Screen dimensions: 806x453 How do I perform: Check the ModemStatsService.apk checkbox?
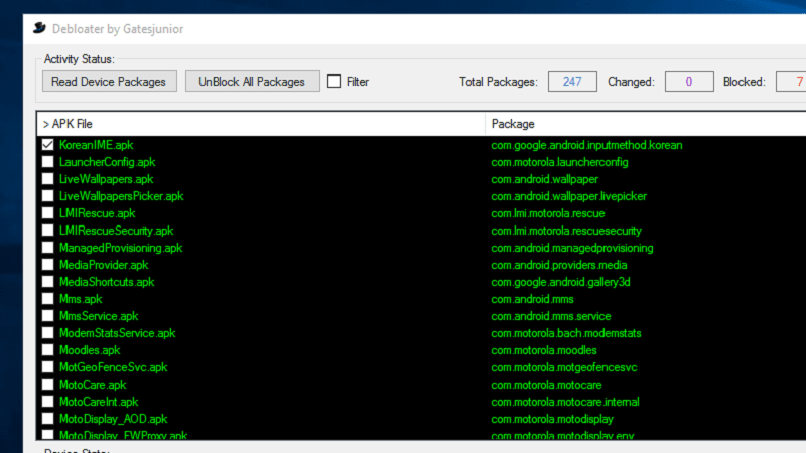(x=47, y=333)
